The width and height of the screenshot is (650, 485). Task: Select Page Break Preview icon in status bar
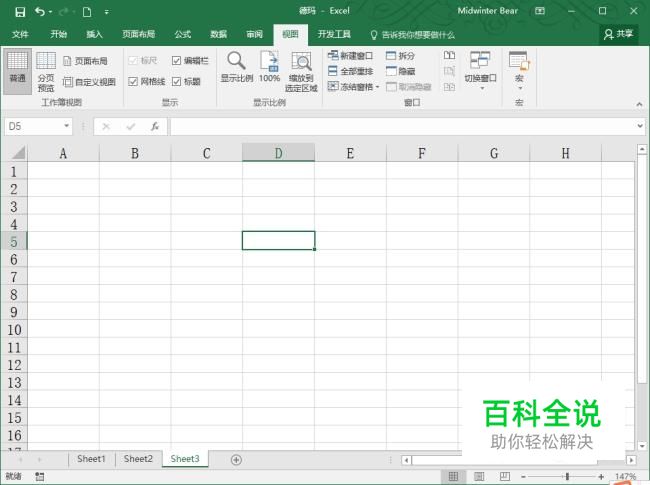(505, 477)
